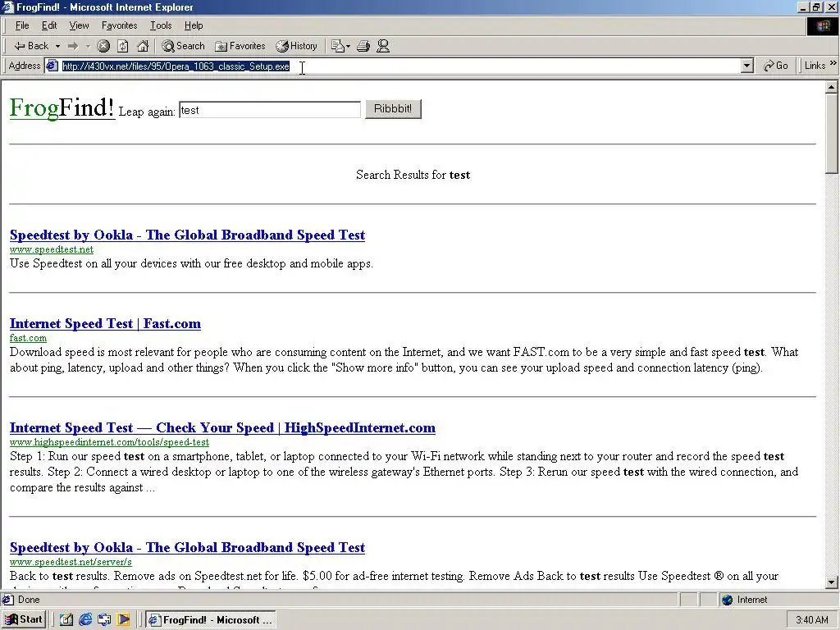Click the www.speedtest.net/server/s URL link
840x630 pixels.
pos(71,562)
